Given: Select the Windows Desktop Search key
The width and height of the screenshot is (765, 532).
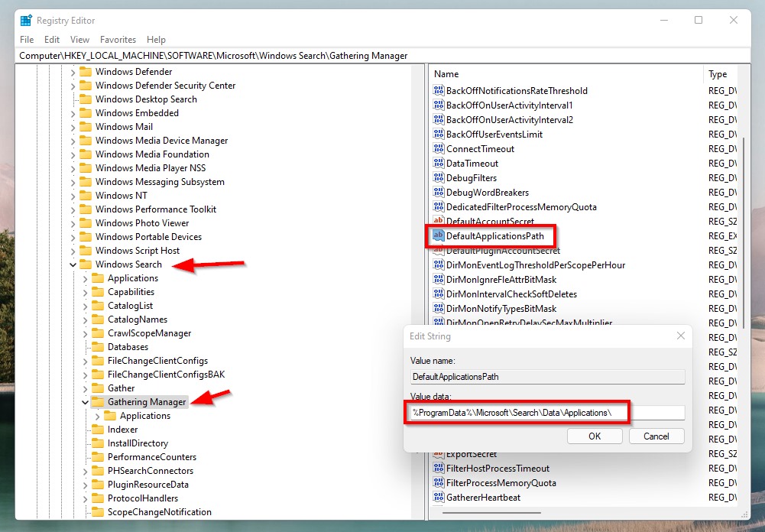Looking at the screenshot, I should 146,99.
